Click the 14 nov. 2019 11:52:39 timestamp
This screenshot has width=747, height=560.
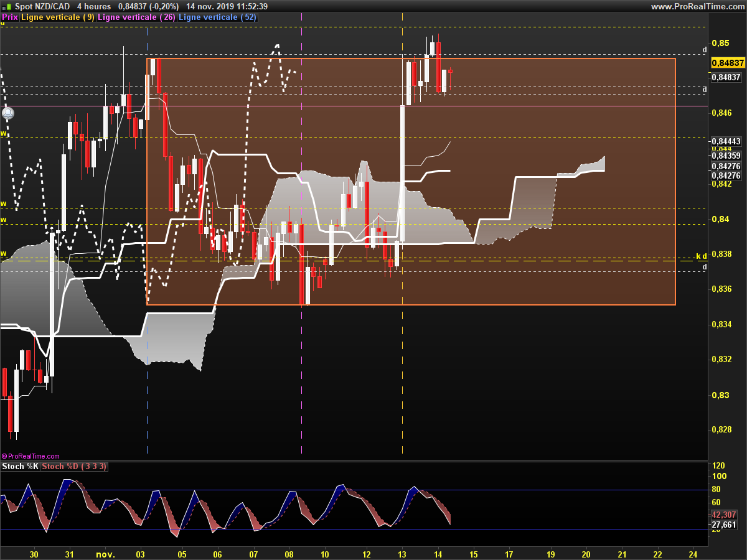pyautogui.click(x=227, y=6)
